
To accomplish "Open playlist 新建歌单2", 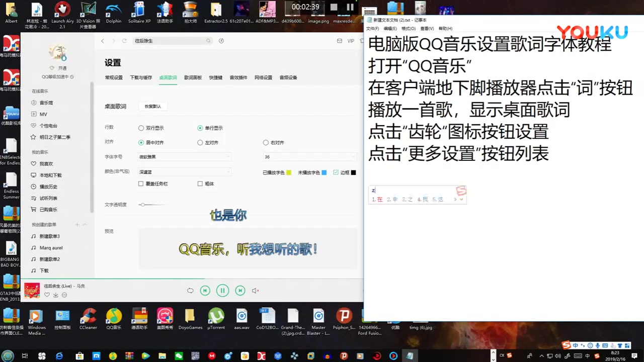I will pos(49,259).
